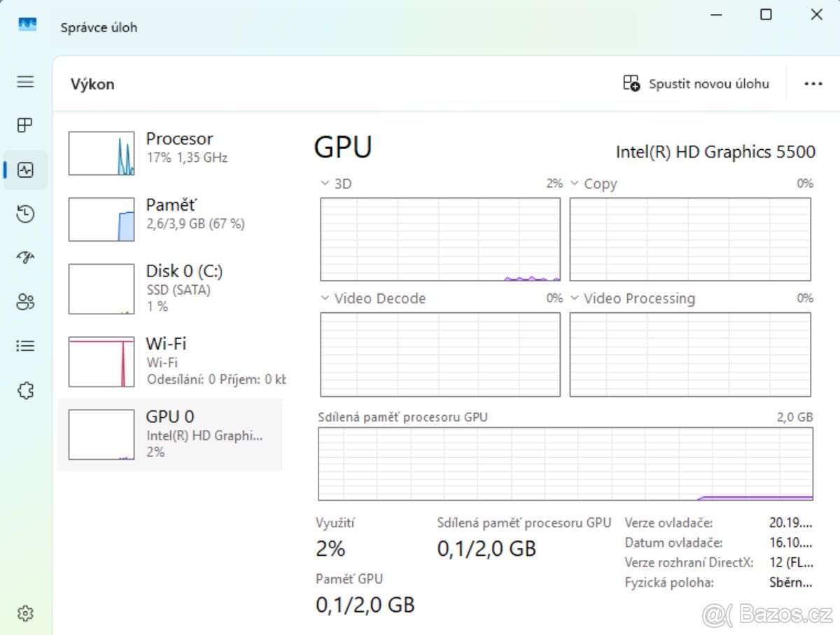This screenshot has height=635, width=840.
Task: Open Task Manager settings gear
Action: pos(25,613)
